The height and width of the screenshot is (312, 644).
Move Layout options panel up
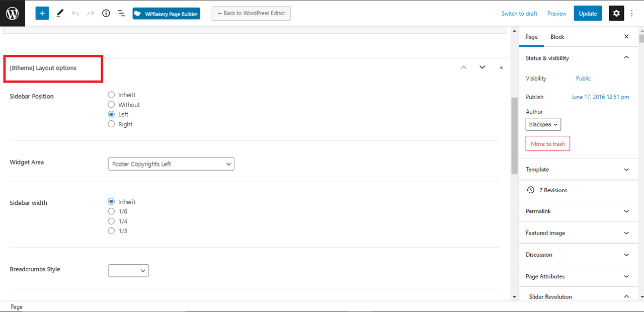464,67
